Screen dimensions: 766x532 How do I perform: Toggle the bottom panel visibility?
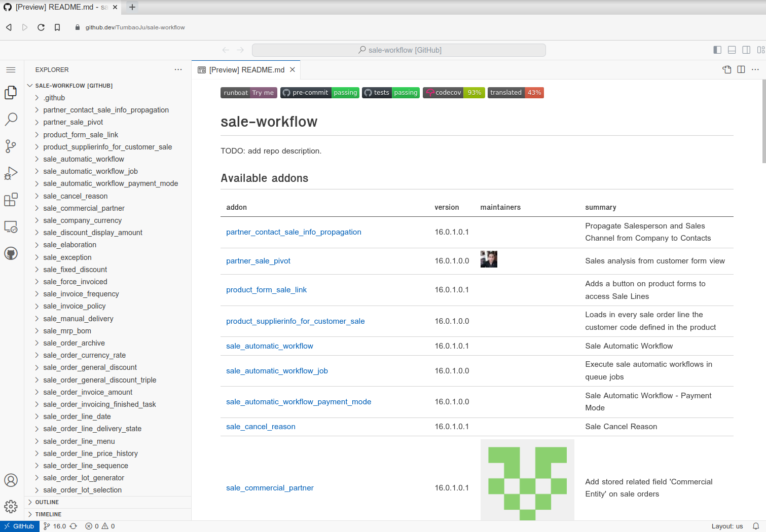click(x=732, y=50)
